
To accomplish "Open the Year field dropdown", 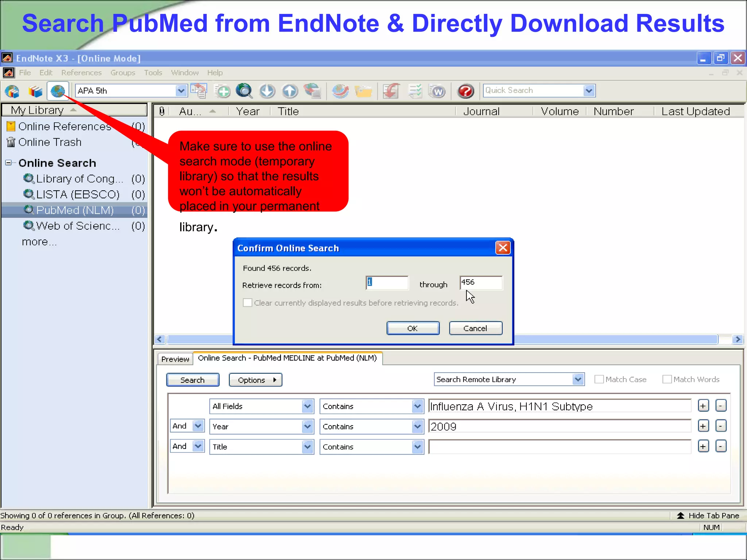I will 307,426.
